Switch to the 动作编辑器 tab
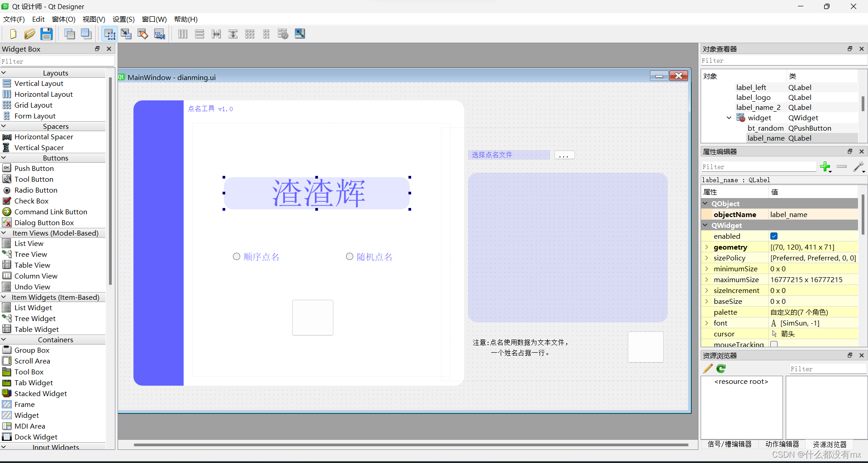This screenshot has height=463, width=868. 783,444
